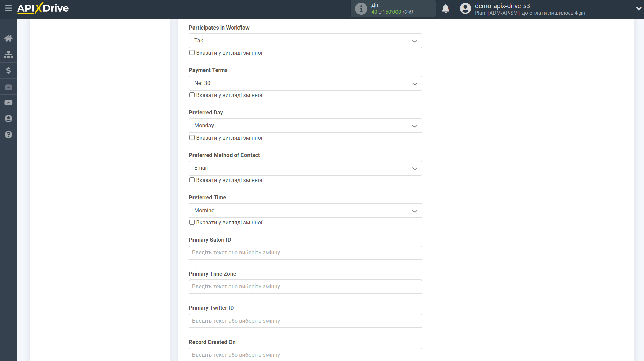Open the help question mark icon

point(8,134)
